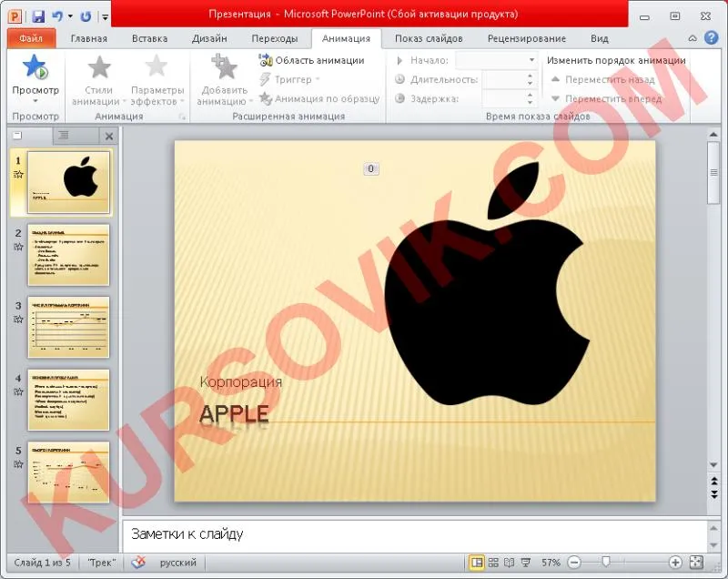Viewport: 728px width, 579px height.
Task: Click Добавить анимацию button
Action: [224, 79]
